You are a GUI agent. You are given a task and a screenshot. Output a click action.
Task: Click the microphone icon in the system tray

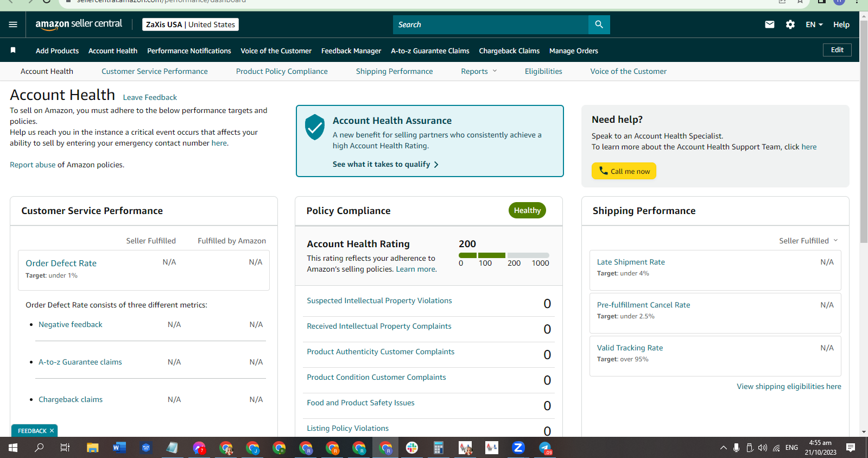[736, 448]
